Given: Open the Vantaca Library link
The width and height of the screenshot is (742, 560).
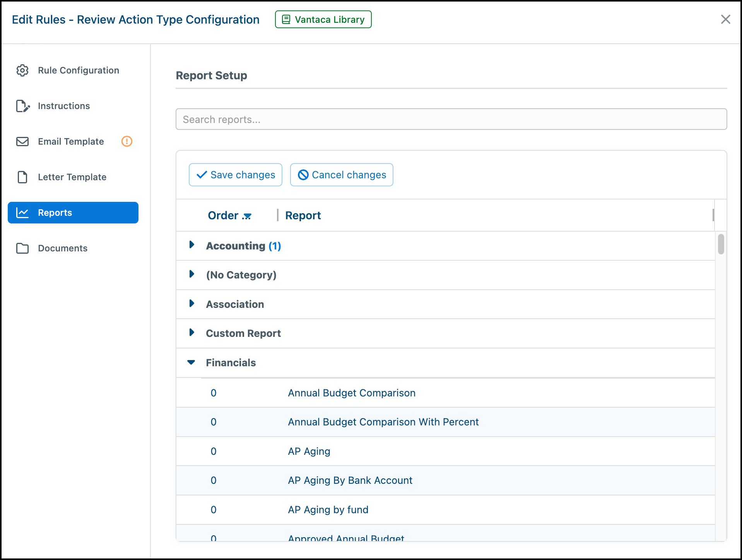Looking at the screenshot, I should click(x=323, y=19).
